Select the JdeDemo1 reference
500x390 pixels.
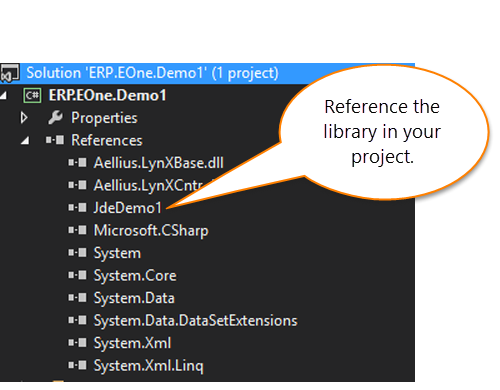pos(128,208)
